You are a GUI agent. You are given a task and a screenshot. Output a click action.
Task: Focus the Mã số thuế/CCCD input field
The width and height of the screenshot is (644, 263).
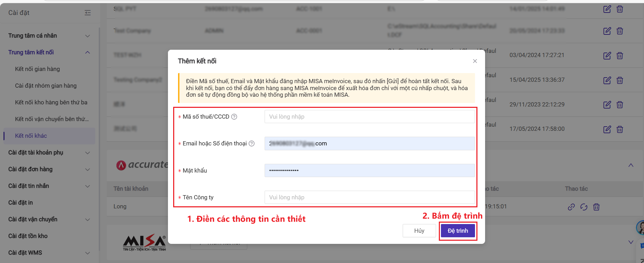click(x=370, y=117)
